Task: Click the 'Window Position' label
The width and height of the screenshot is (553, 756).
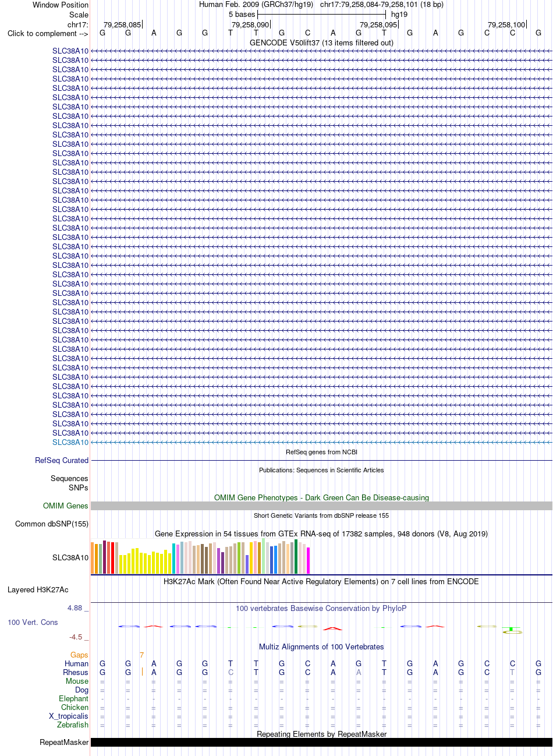Action: (x=61, y=5)
